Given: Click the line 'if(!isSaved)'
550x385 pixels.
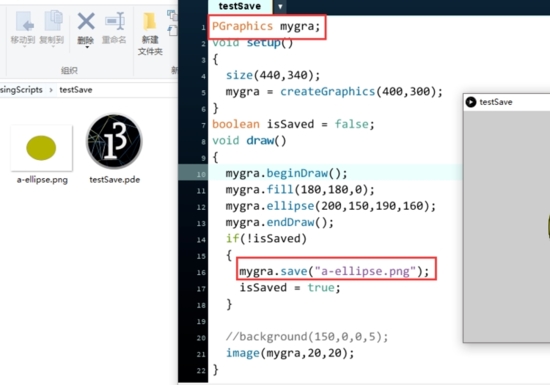Looking at the screenshot, I should pyautogui.click(x=266, y=239).
